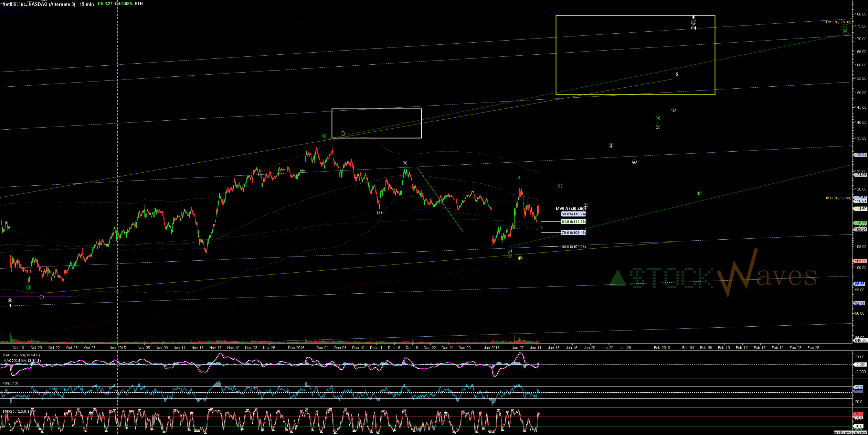Image resolution: width=868 pixels, height=435 pixels.
Task: Select the circled 3 projected wave label
Action: point(611,145)
